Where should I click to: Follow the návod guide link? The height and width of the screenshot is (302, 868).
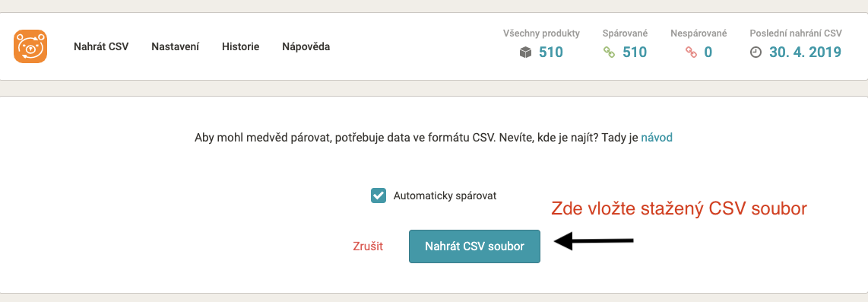click(x=657, y=138)
